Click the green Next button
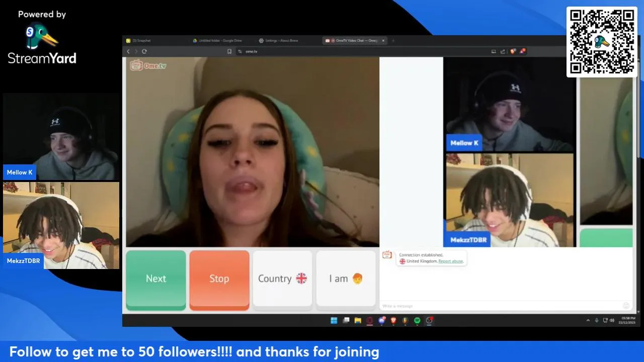Viewport: 644px width, 362px height. pyautogui.click(x=156, y=279)
